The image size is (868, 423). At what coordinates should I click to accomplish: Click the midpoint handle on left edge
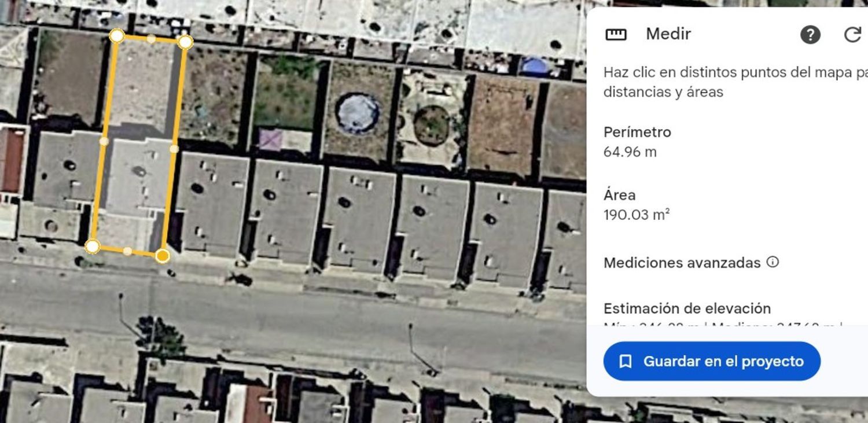pyautogui.click(x=104, y=141)
